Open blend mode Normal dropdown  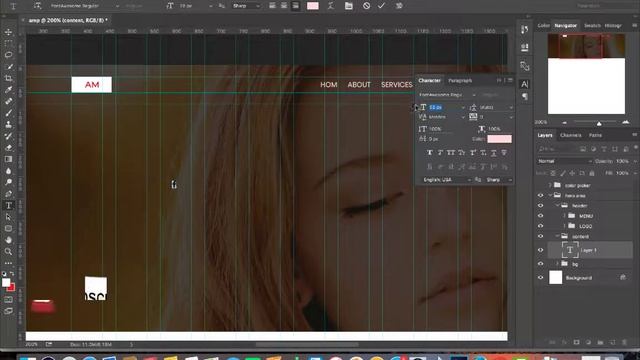[564, 161]
